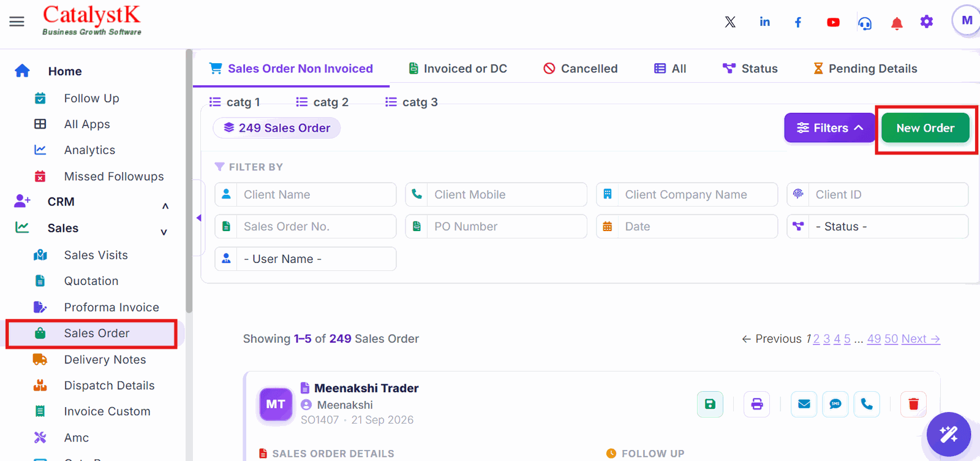The width and height of the screenshot is (980, 461).
Task: Open the X (Twitter) link icon
Action: coord(730,22)
